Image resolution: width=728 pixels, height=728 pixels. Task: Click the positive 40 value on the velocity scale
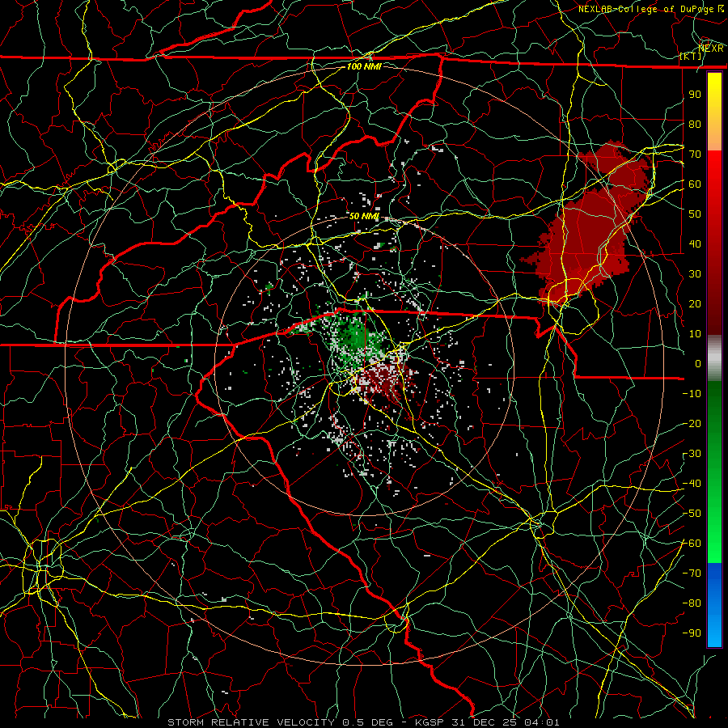[x=695, y=243]
